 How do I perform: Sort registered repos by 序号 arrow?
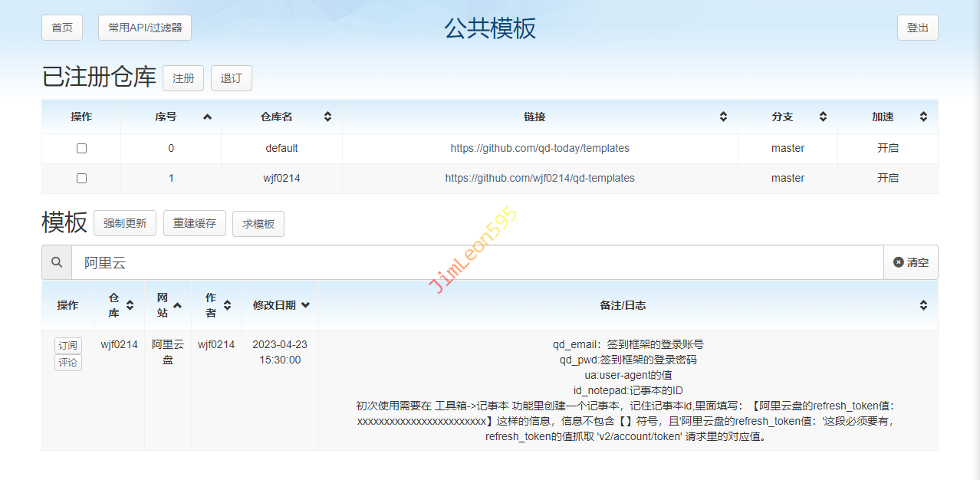[207, 117]
